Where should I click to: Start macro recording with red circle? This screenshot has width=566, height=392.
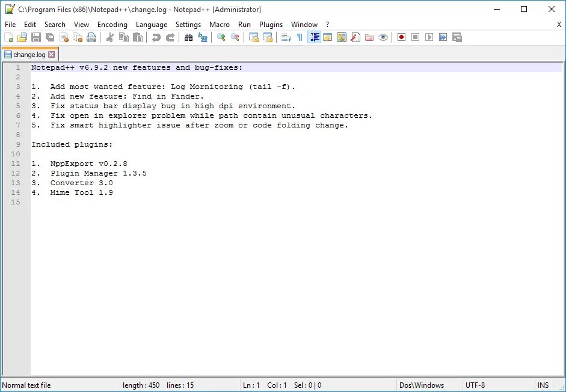[401, 37]
